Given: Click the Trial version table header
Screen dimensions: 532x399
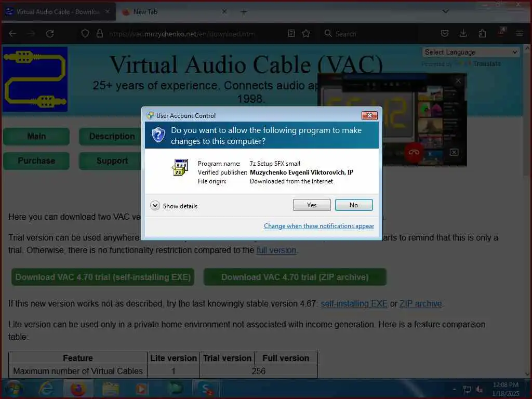Looking at the screenshot, I should [227, 358].
